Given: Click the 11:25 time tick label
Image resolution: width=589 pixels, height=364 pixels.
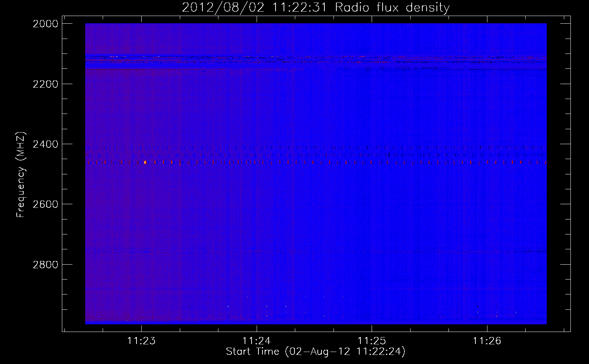Looking at the screenshot, I should pos(372,341).
